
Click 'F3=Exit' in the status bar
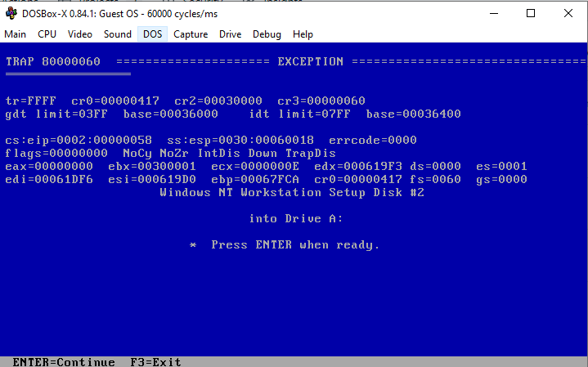(155, 362)
